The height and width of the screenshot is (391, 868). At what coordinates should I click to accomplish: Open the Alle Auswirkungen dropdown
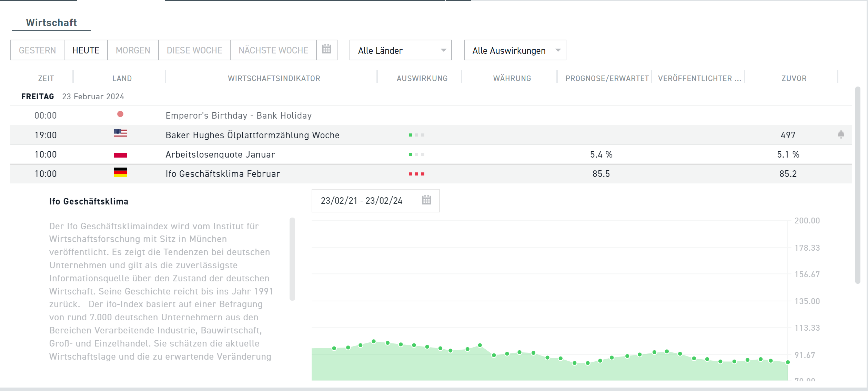[508, 50]
